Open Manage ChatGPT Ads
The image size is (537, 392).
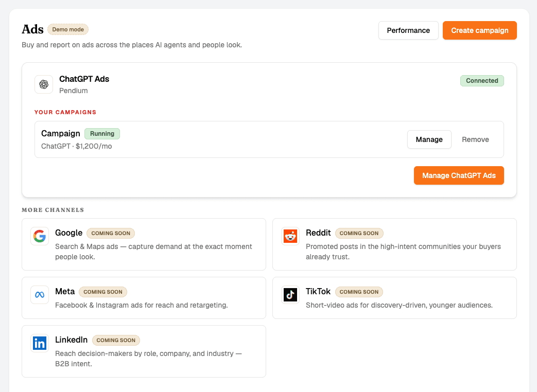[459, 175]
